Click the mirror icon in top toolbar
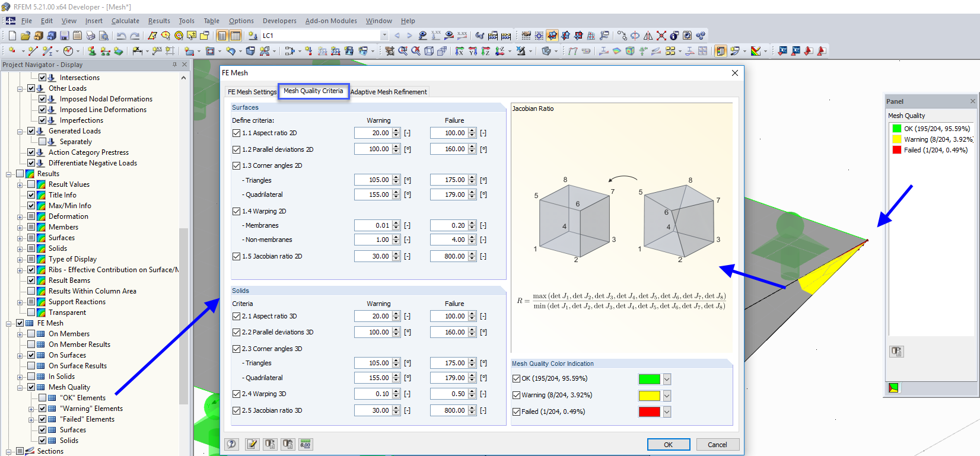The image size is (980, 456). click(x=648, y=36)
